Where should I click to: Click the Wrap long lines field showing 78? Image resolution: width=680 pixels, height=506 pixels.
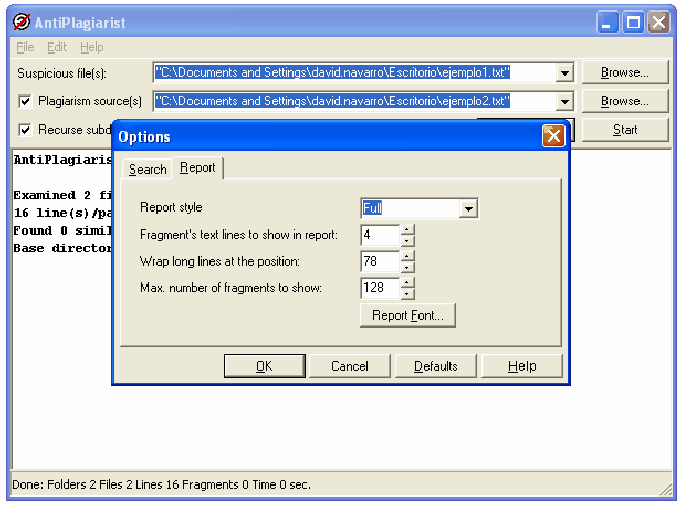coord(380,261)
